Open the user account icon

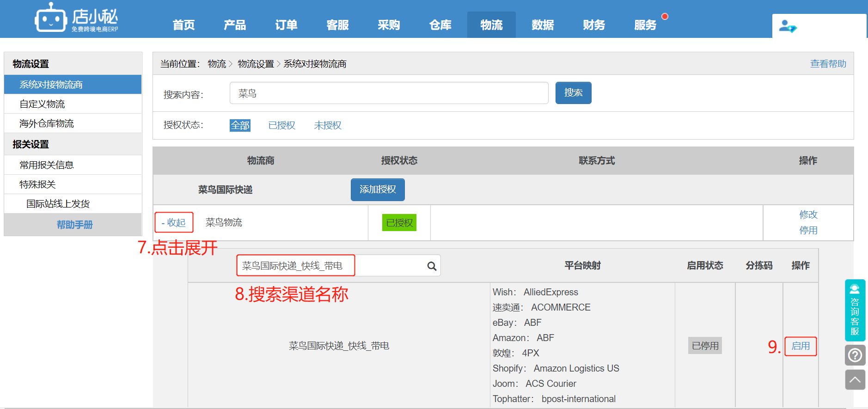click(x=788, y=26)
